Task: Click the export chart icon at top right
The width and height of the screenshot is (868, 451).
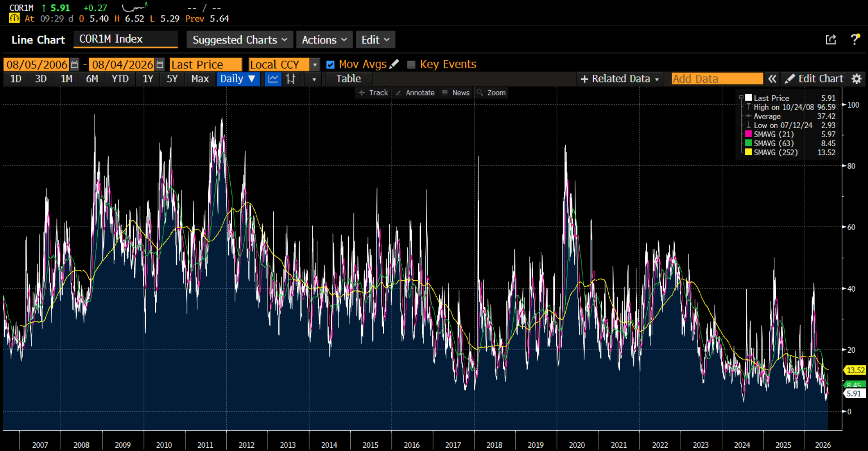Action: pyautogui.click(x=831, y=40)
